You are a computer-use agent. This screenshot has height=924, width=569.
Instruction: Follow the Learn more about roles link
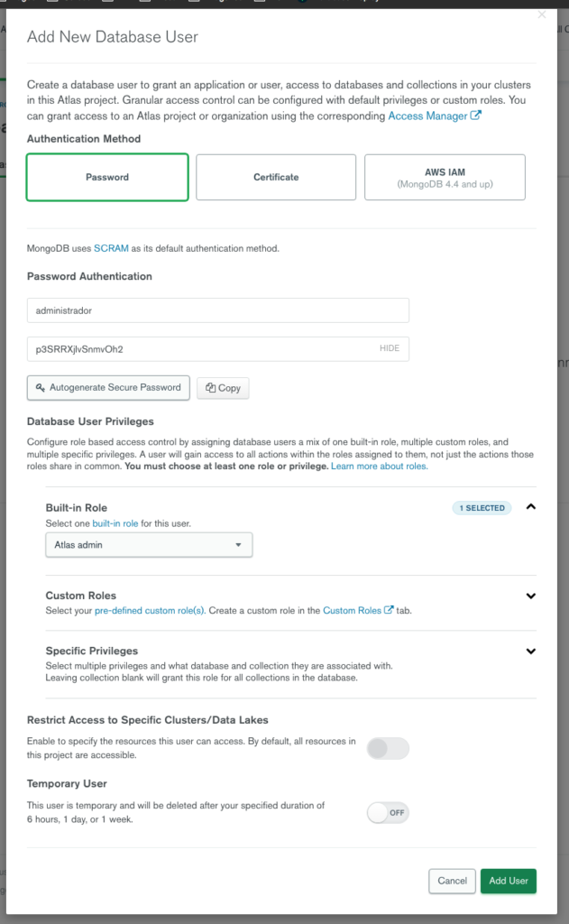(x=380, y=467)
